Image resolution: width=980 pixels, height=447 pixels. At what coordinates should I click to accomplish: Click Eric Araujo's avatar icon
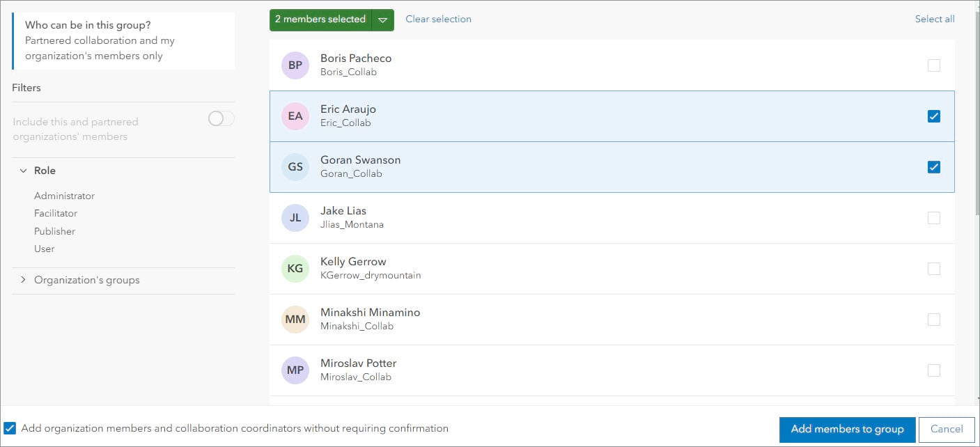295,116
